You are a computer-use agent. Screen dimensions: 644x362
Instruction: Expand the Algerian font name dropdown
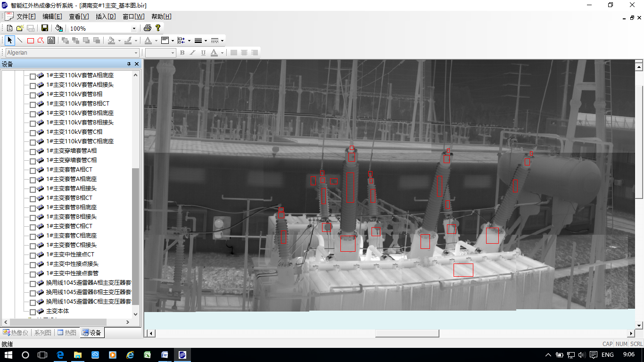136,53
